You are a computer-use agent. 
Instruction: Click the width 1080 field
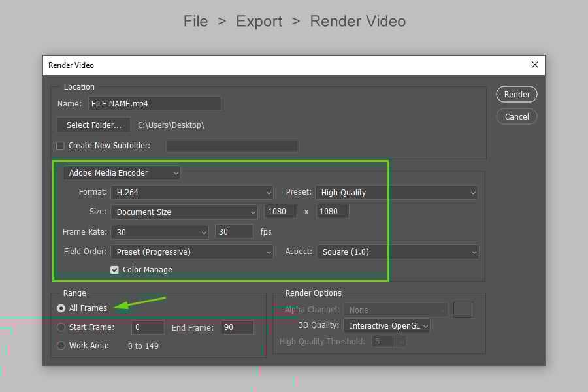280,211
